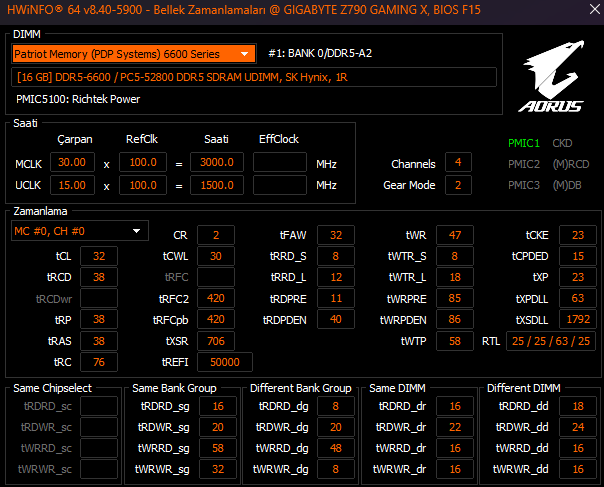
Task: Click the tXSDLL value 1792
Action: [578, 319]
